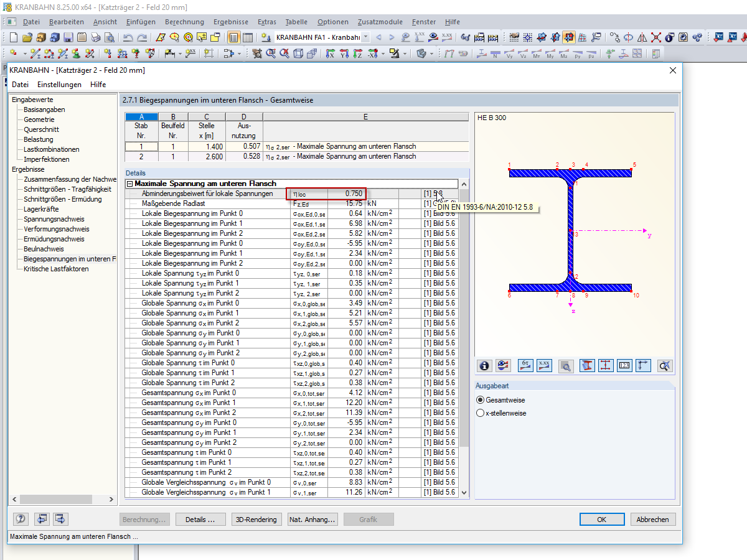Click the help question-mark icon in the dialog footer
This screenshot has height=560, width=747.
point(21,519)
